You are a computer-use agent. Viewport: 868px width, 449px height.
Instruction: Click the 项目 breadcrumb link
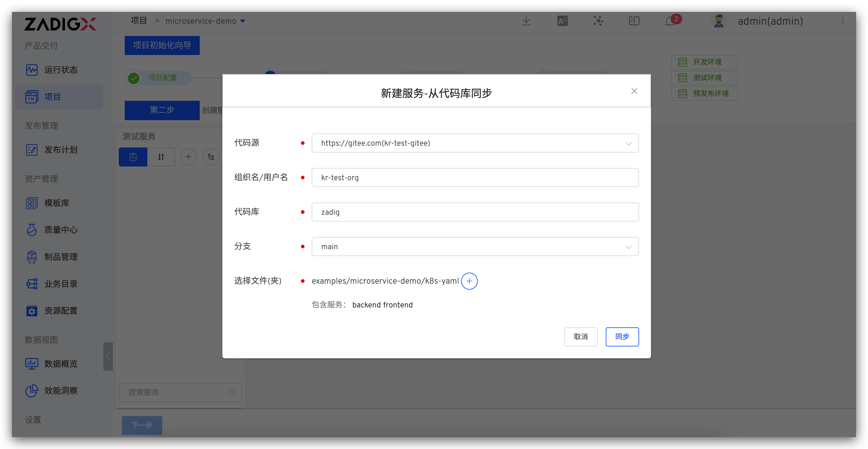coord(139,21)
